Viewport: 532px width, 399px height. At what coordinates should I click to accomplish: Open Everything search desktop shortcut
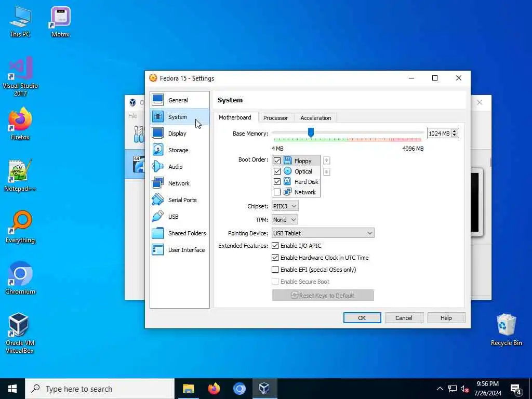point(20,227)
